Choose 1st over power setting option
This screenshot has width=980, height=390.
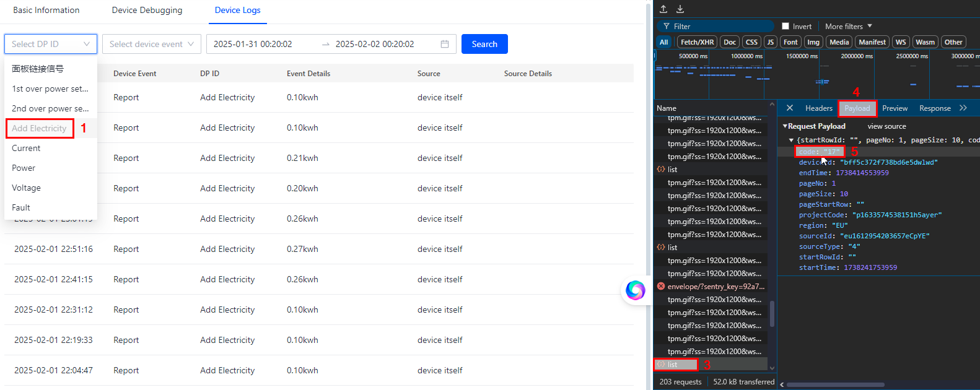tap(51, 89)
